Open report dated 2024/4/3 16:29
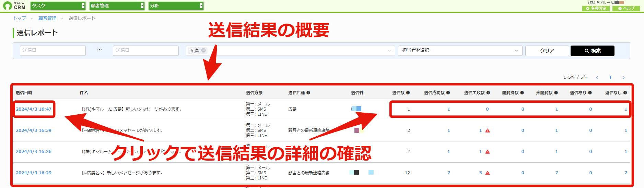644x188 pixels. 34,173
